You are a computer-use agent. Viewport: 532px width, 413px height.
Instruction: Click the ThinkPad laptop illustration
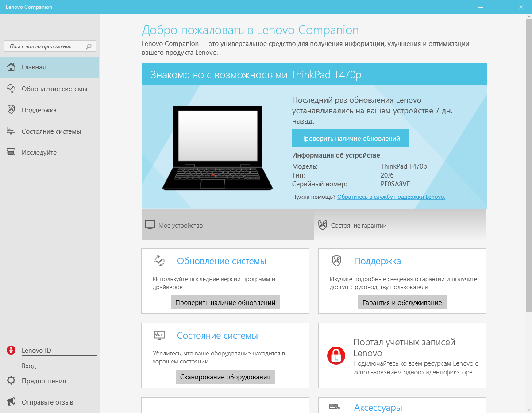click(x=217, y=148)
